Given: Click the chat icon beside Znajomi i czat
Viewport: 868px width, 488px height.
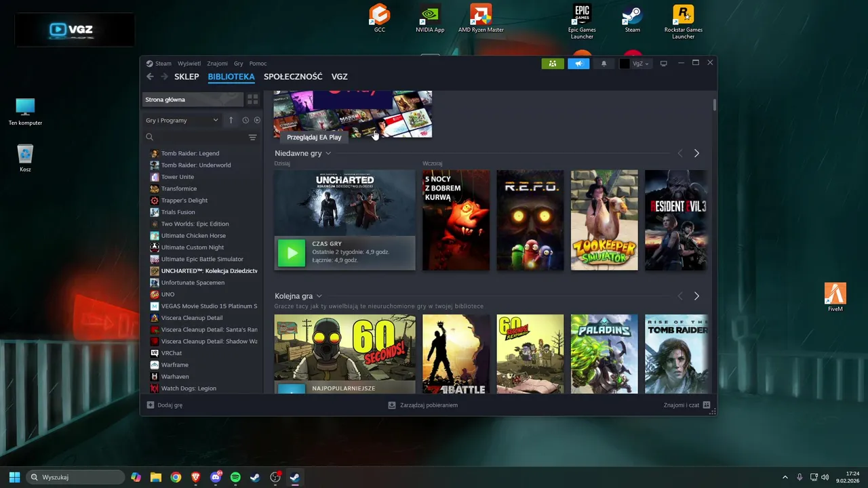Looking at the screenshot, I should point(707,405).
